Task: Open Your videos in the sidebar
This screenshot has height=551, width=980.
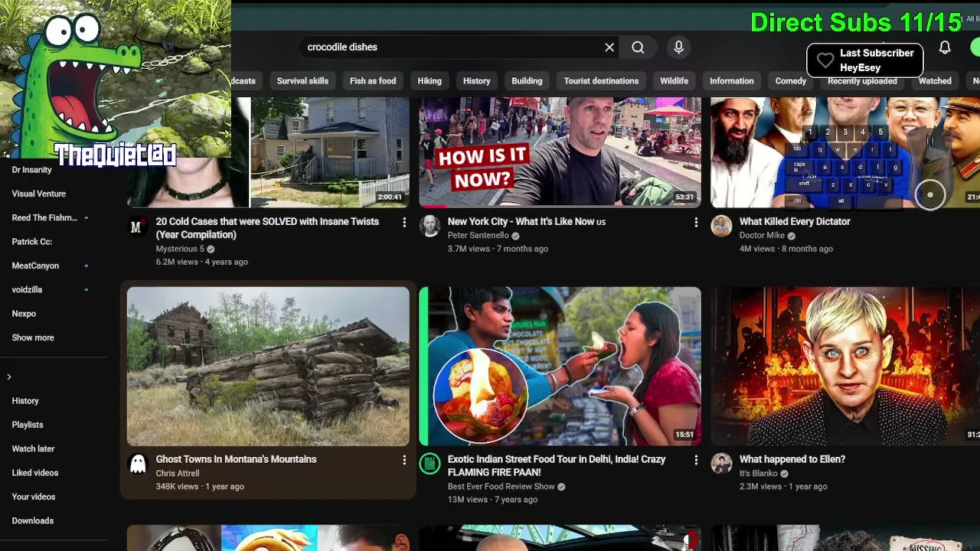Action: 34,497
